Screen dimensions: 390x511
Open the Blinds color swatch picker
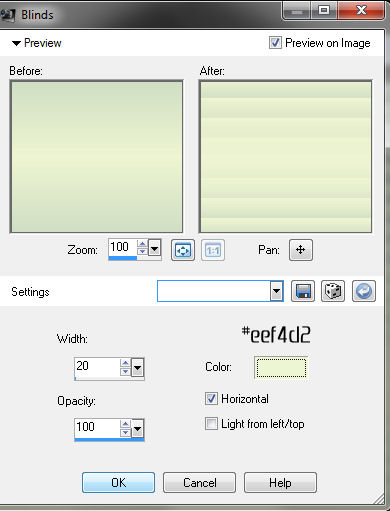[281, 367]
